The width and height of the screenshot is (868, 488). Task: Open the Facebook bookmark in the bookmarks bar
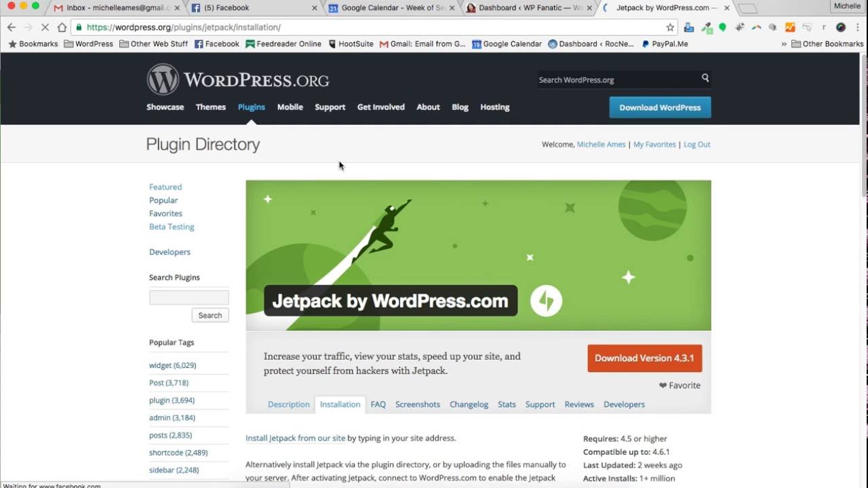[x=216, y=44]
